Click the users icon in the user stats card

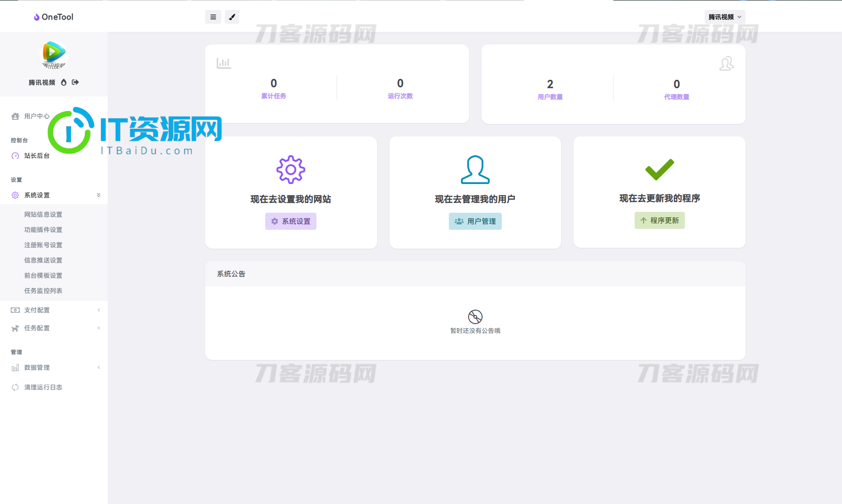tap(726, 63)
